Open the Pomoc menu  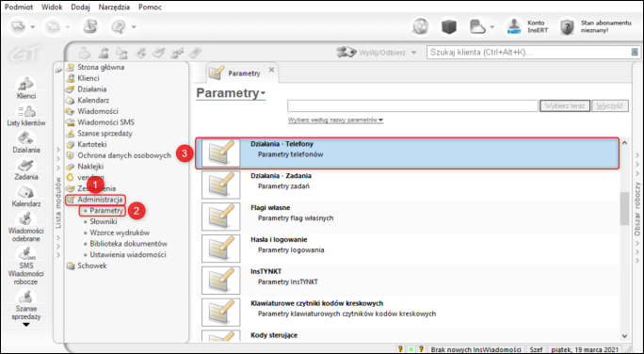(x=150, y=7)
